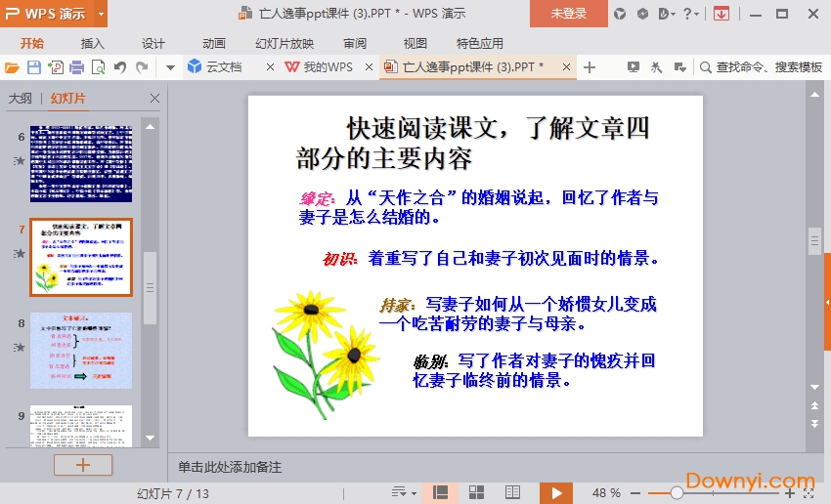Click the notes area 单击此处添加备注
The image size is (831, 504).
pos(230,467)
